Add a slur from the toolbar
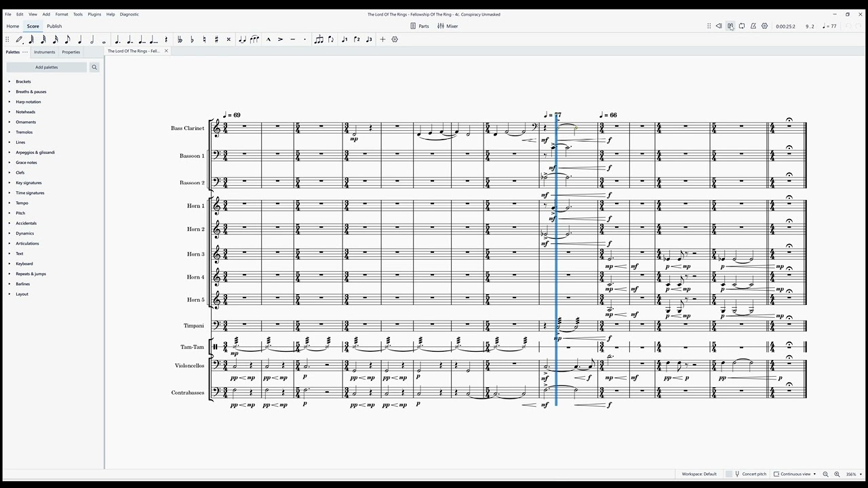The width and height of the screenshot is (868, 488). [x=254, y=39]
